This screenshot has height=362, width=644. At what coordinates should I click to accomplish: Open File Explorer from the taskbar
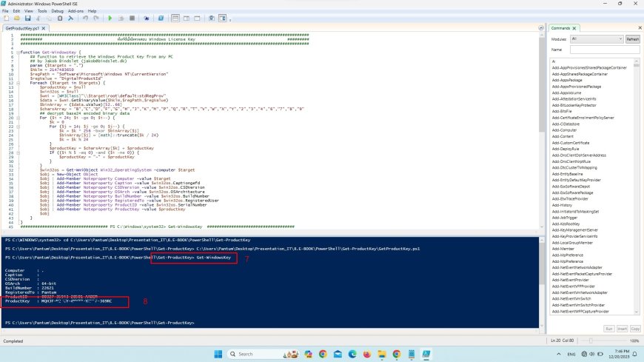coord(381,354)
